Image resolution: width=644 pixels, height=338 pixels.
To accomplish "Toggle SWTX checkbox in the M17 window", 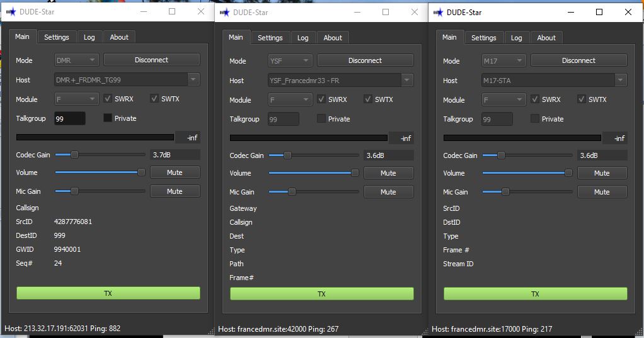I will click(582, 99).
